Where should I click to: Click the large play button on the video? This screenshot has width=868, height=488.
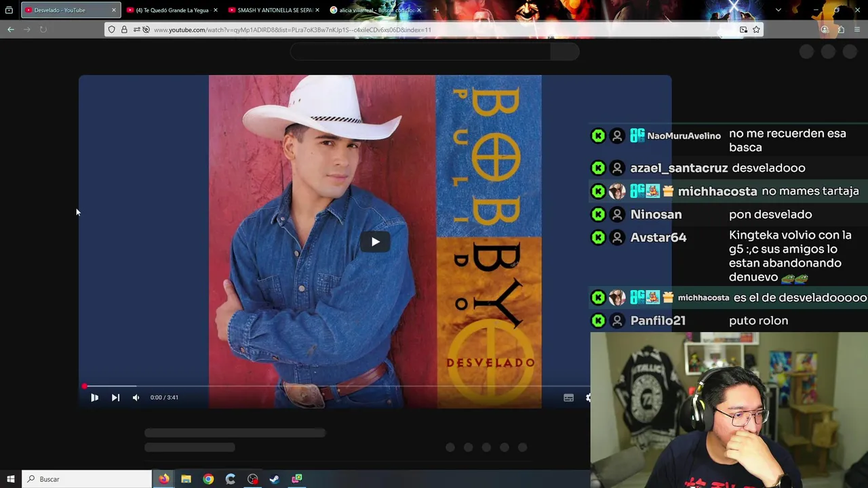tap(375, 242)
